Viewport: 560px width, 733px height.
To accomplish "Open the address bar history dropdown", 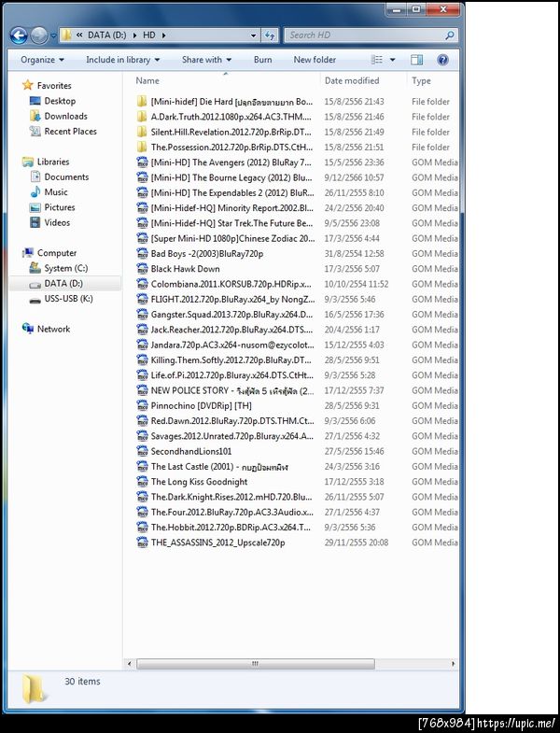I will tap(253, 35).
